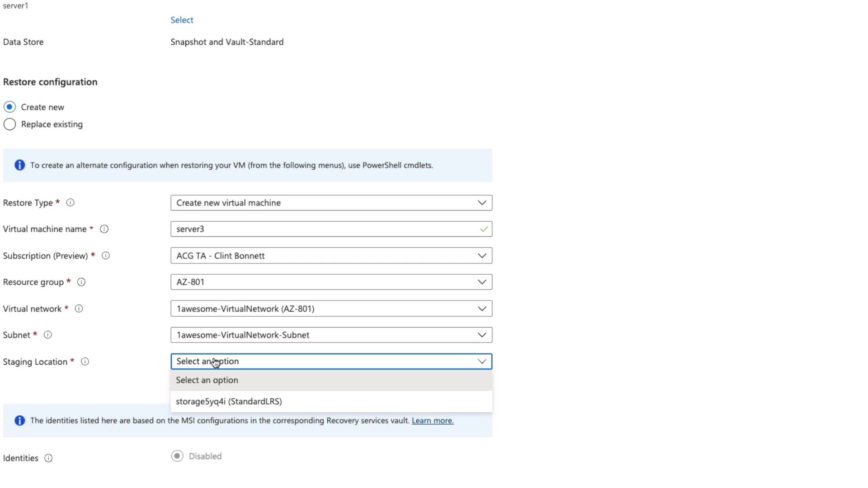Select the Create new radio button
Image resolution: width=868 pixels, height=488 pixels.
point(9,107)
